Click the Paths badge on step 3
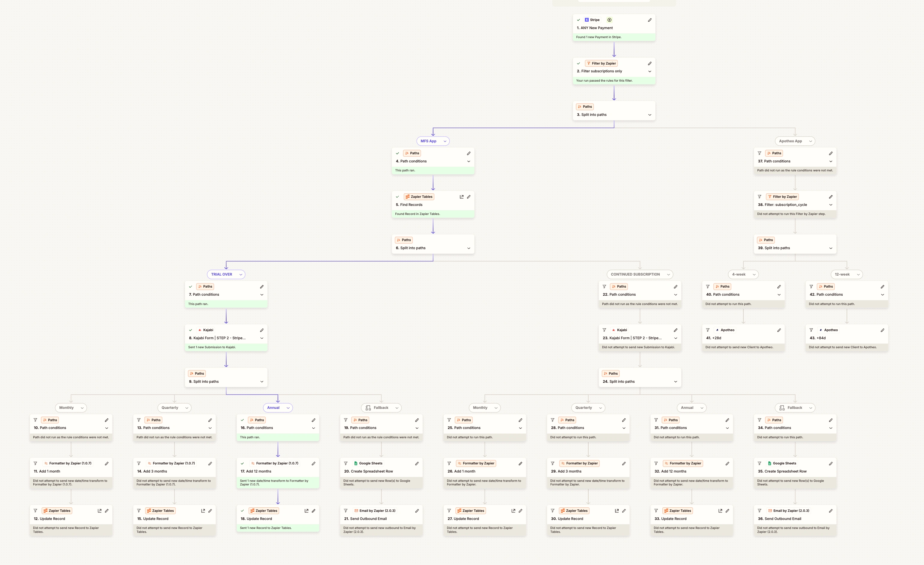Screen dimensions: 924x565 (585, 107)
